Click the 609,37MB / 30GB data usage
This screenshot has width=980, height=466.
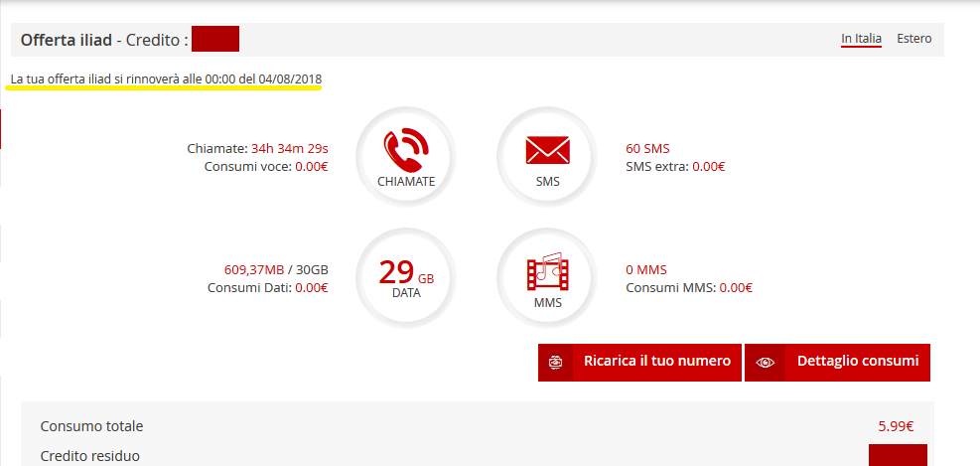pyautogui.click(x=276, y=269)
